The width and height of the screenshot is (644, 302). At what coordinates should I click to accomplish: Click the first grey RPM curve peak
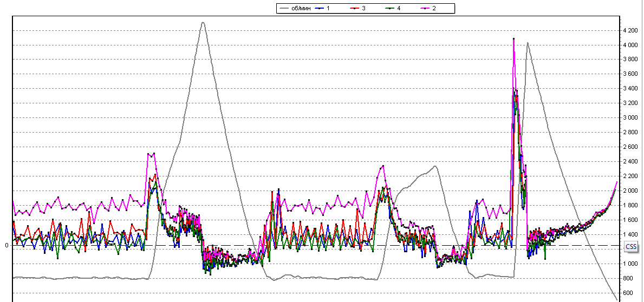203,22
